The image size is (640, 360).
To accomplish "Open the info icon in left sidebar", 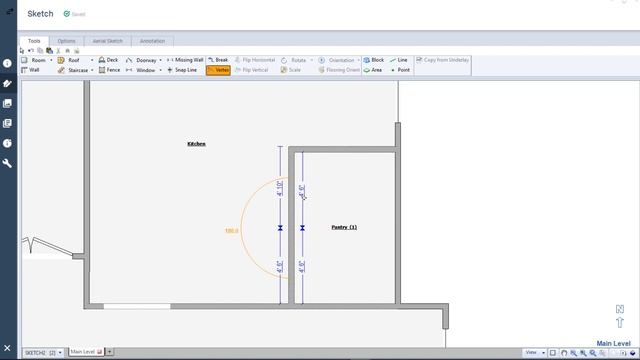I will pos(7,63).
